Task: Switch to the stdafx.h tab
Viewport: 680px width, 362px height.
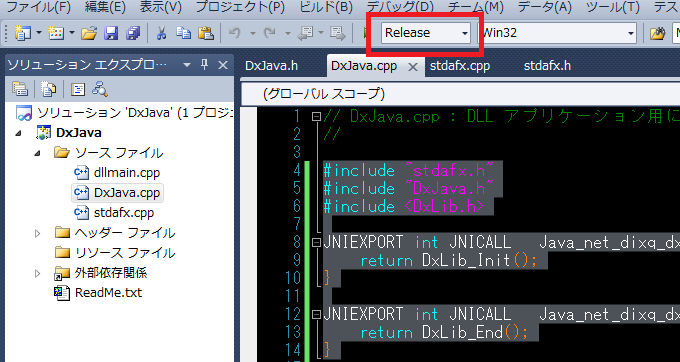Action: (547, 66)
